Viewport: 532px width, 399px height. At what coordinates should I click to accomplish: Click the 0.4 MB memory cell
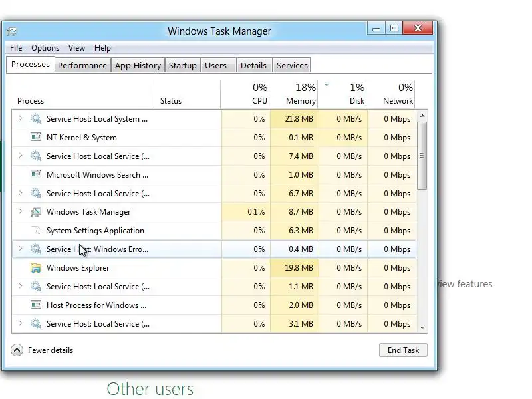point(294,249)
